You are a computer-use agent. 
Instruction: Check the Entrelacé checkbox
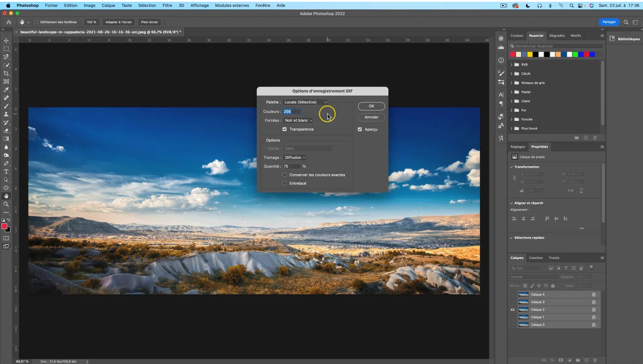tap(284, 183)
